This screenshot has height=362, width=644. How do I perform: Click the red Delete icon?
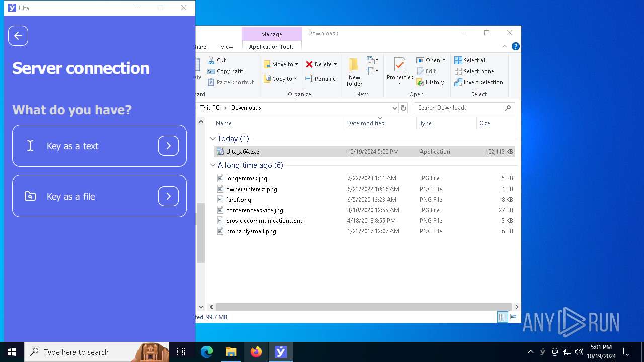pos(309,64)
